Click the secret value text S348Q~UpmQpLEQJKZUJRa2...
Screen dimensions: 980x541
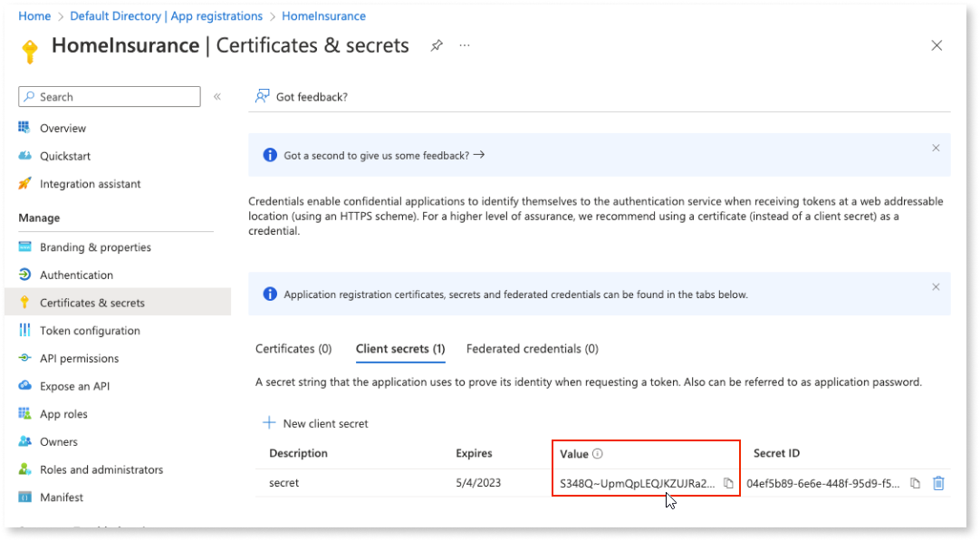click(x=638, y=484)
